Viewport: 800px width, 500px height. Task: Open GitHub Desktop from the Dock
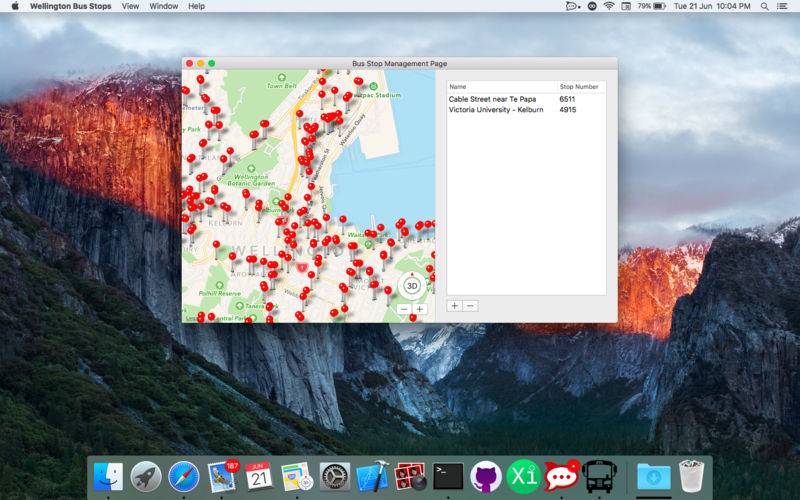[x=485, y=475]
